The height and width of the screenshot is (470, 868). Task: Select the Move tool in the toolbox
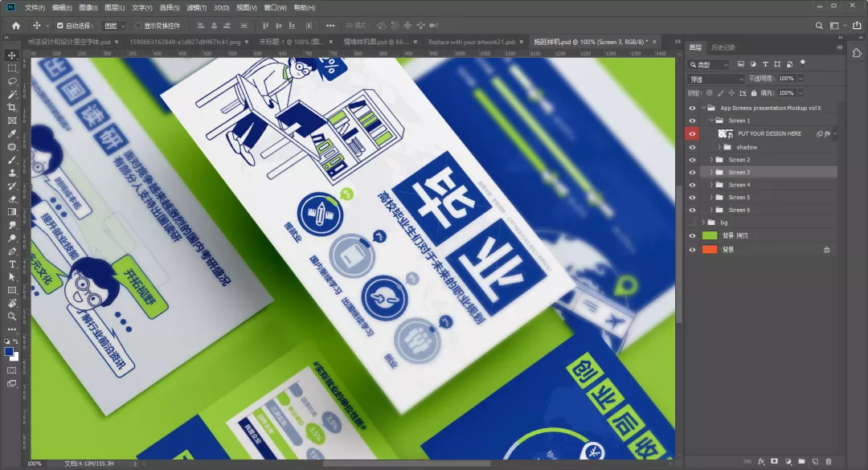[x=11, y=55]
